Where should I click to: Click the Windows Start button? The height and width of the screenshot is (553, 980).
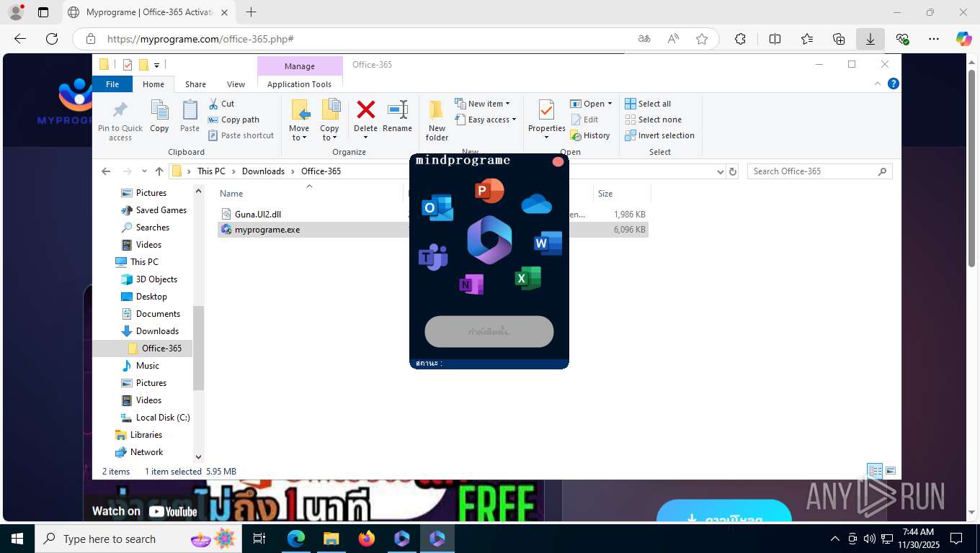(x=17, y=539)
